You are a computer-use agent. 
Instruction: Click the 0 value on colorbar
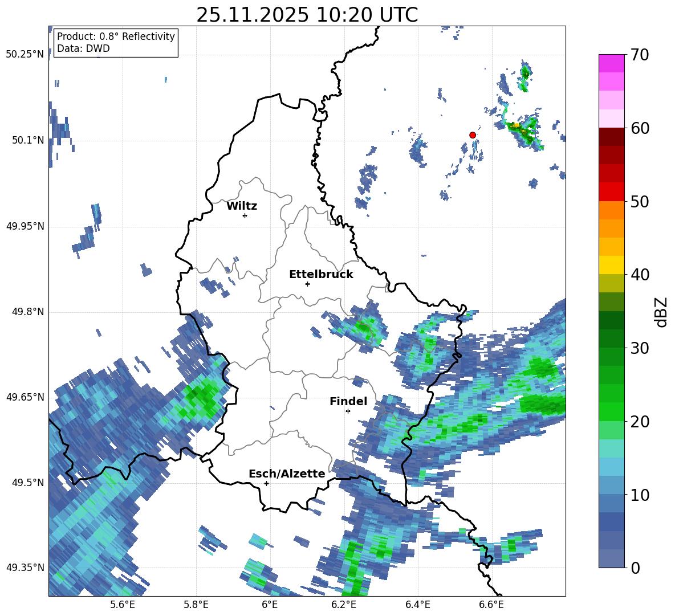[x=635, y=568]
